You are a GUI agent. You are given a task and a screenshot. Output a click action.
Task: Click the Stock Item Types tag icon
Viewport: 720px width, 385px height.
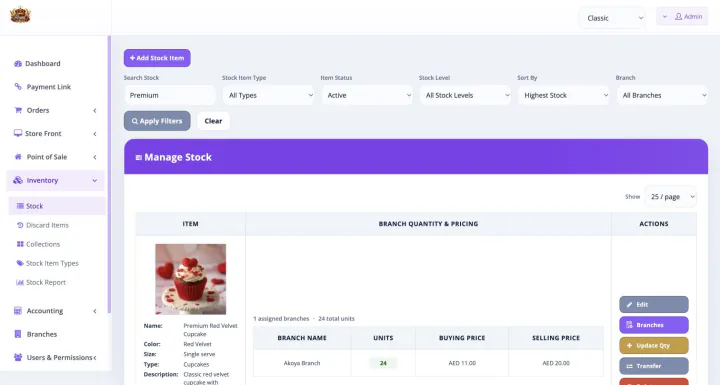pyautogui.click(x=20, y=263)
